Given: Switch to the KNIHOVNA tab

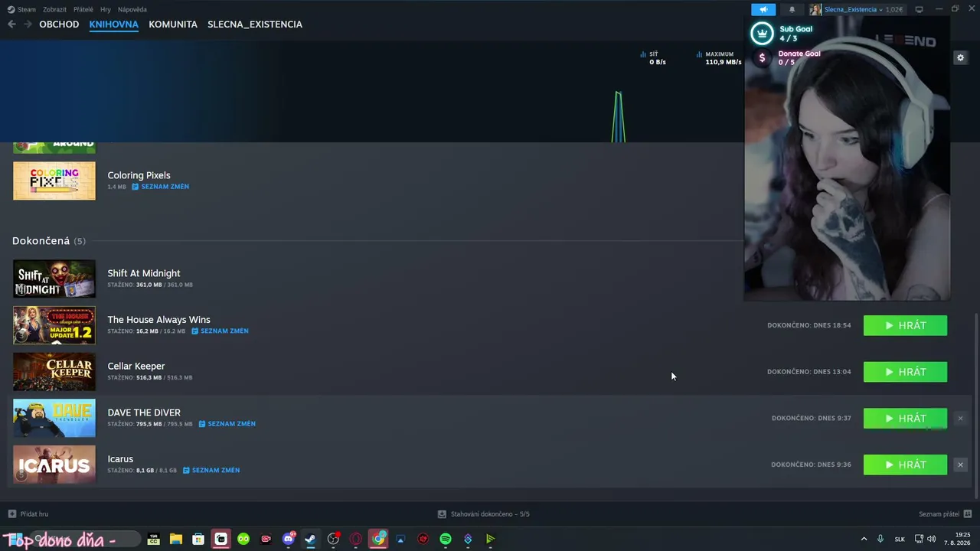Looking at the screenshot, I should click(x=114, y=24).
